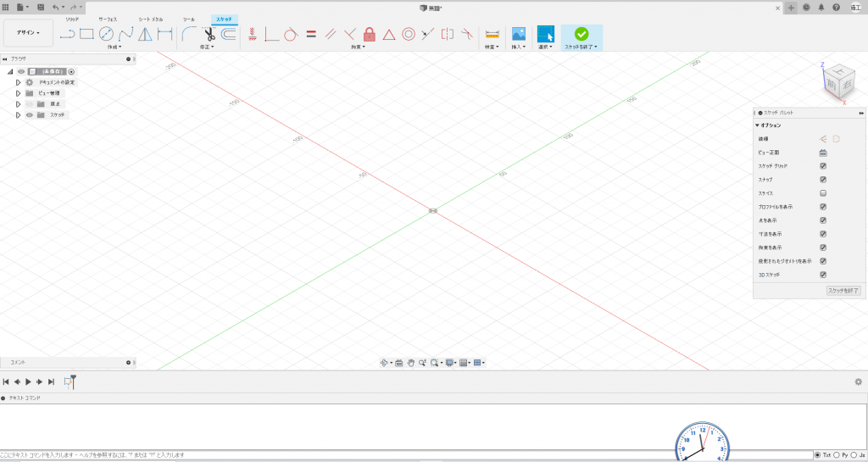Viewport: 868px width, 462px height.
Task: Select the Rectangle sketch tool
Action: 86,34
